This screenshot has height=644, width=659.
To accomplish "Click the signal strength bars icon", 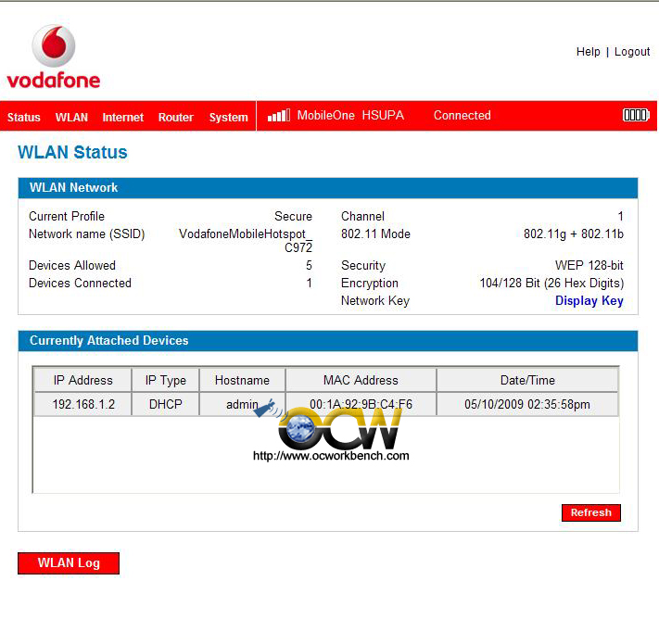I will click(279, 115).
